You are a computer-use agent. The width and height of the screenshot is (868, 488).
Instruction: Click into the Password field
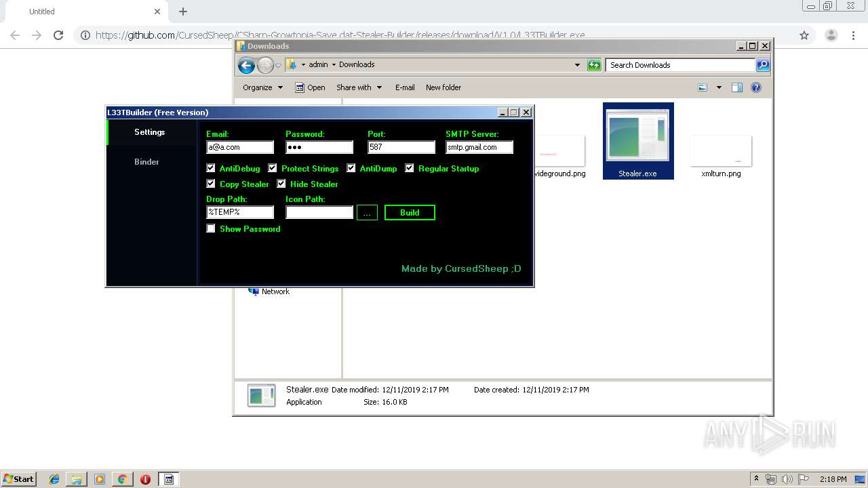(x=319, y=147)
